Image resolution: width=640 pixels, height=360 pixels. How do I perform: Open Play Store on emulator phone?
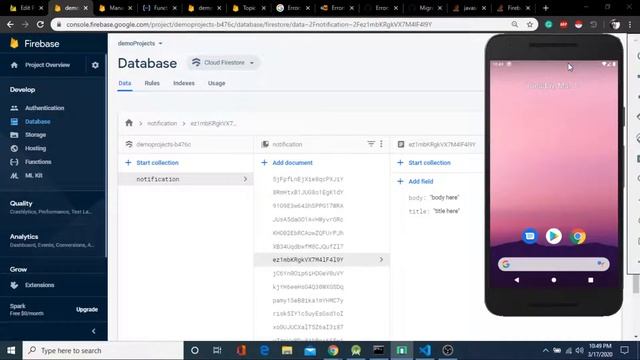[553, 236]
